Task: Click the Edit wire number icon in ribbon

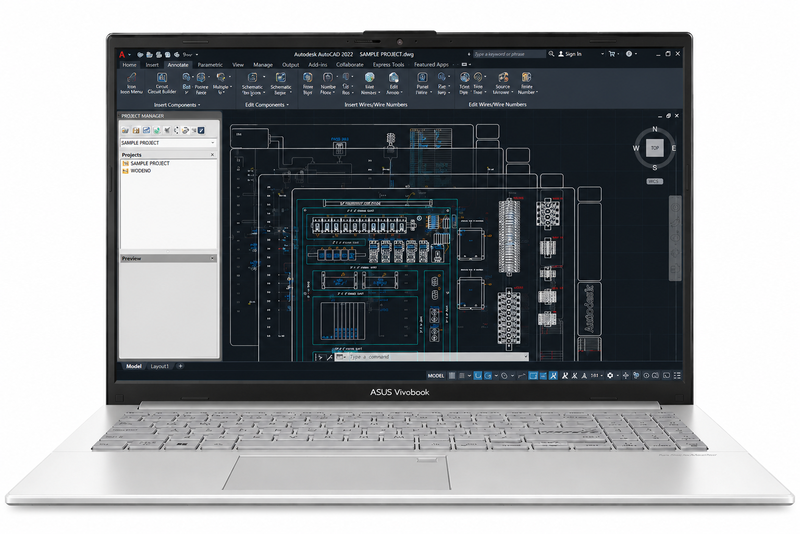Action: click(393, 77)
